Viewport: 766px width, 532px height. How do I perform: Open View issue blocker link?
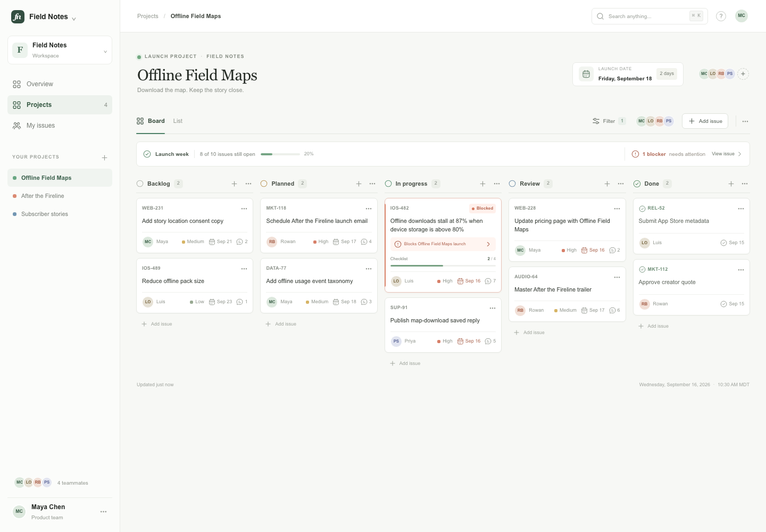(727, 154)
